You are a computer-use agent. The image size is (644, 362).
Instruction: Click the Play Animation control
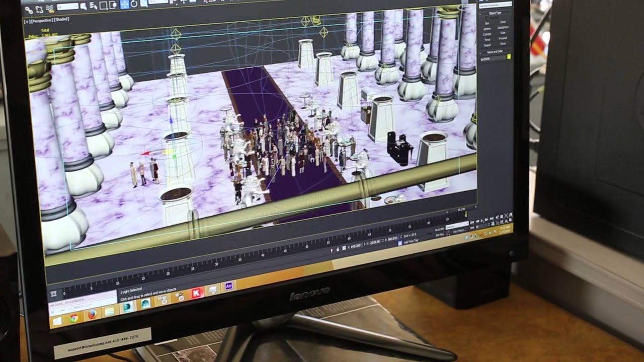coord(482,221)
